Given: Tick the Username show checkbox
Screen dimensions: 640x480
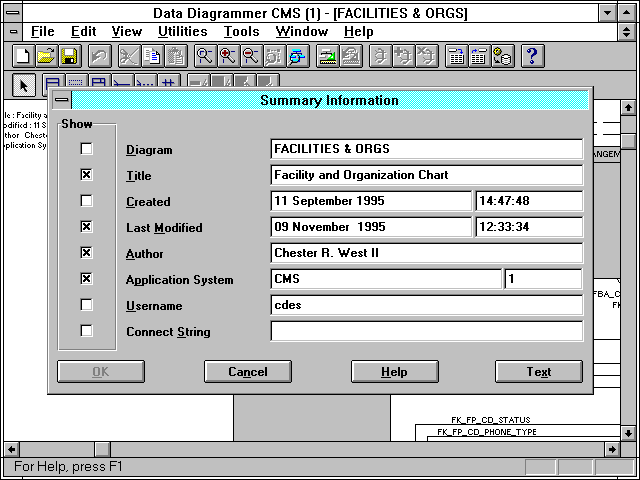Looking at the screenshot, I should tap(87, 305).
